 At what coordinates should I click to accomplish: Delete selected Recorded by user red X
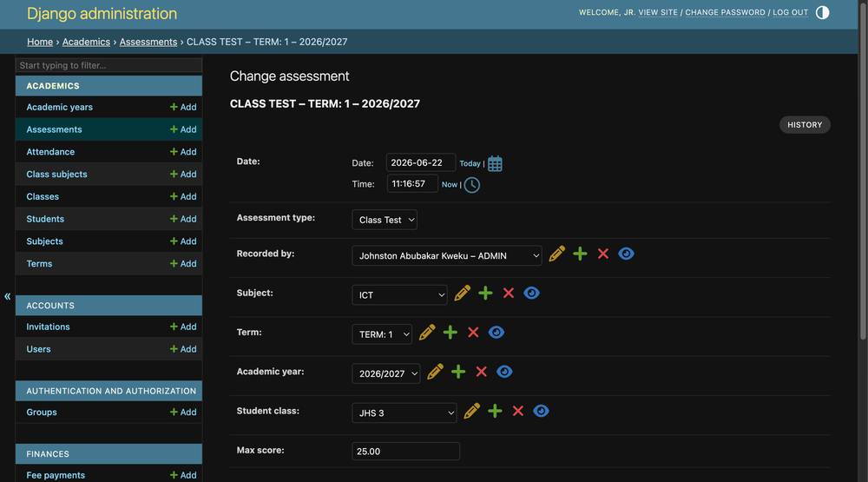[x=603, y=254]
